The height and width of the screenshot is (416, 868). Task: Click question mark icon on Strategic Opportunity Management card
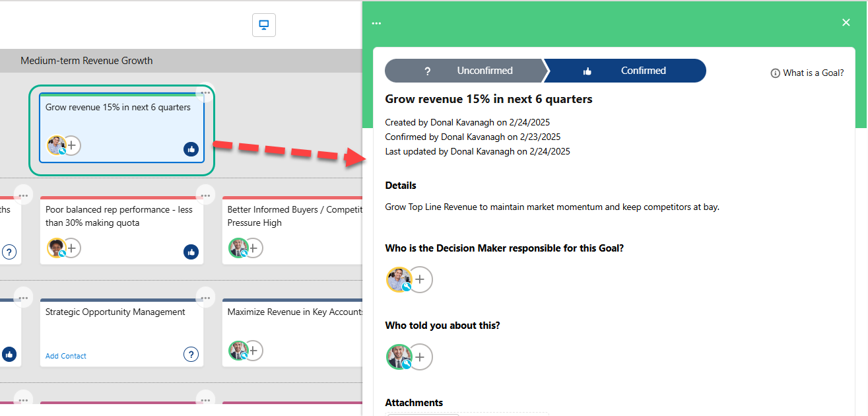[x=191, y=355]
